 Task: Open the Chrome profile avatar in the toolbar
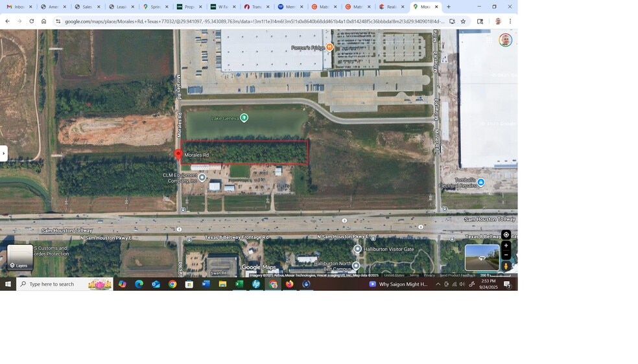pos(498,21)
